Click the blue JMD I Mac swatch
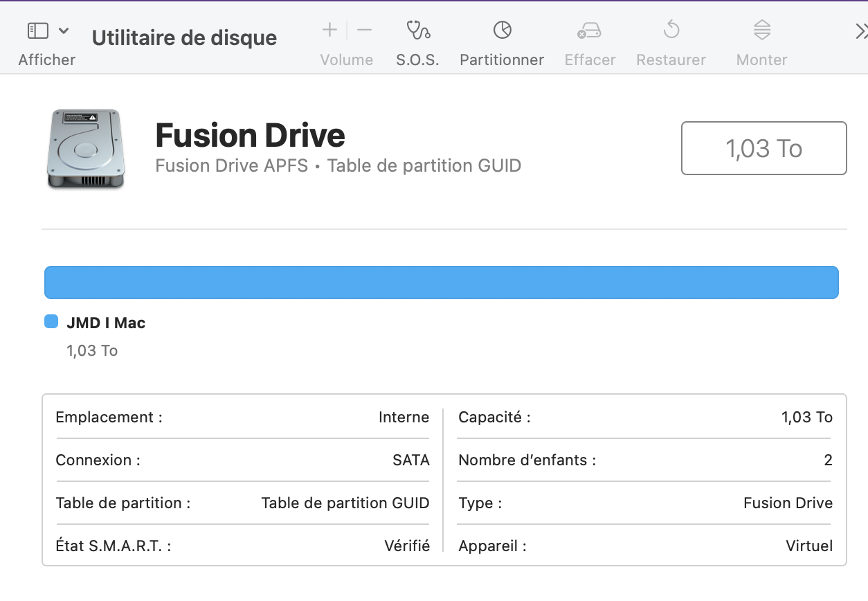 point(51,322)
